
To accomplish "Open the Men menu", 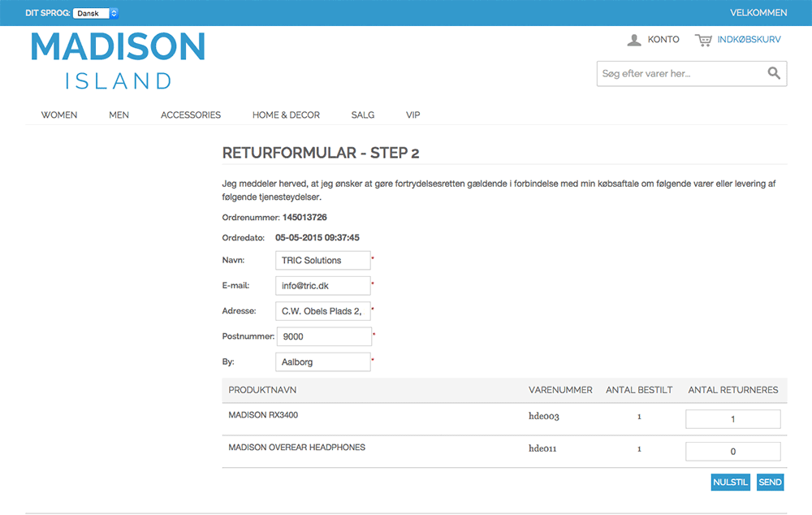I will point(119,115).
